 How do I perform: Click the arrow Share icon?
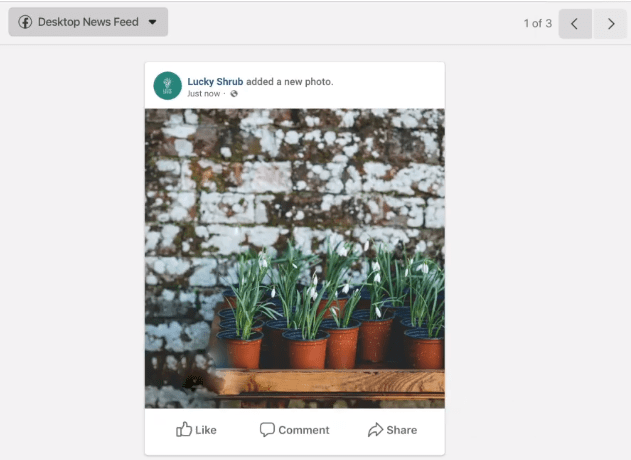pyautogui.click(x=375, y=429)
